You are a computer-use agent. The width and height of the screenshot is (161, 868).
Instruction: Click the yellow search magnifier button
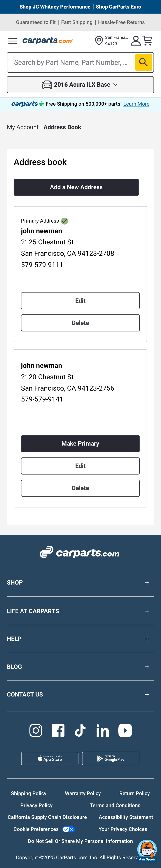click(x=143, y=62)
